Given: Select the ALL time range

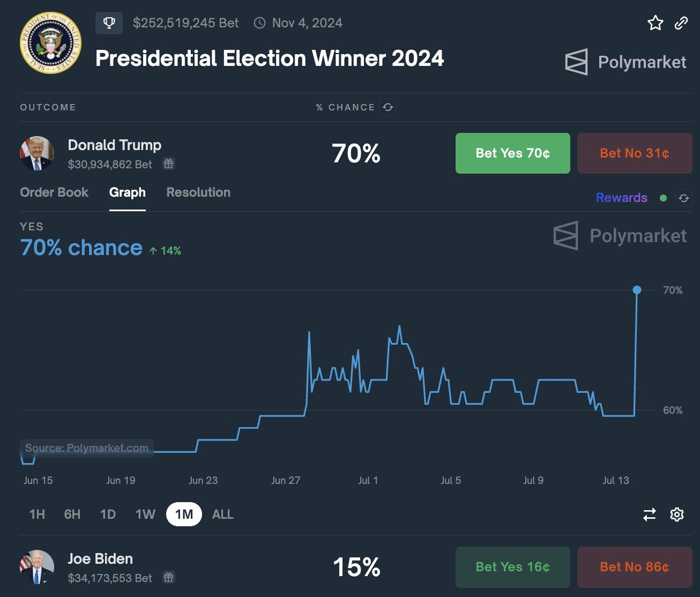Looking at the screenshot, I should click(222, 514).
